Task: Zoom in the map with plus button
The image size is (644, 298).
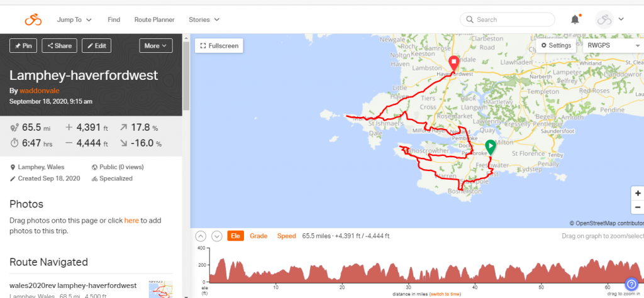Action: [638, 194]
